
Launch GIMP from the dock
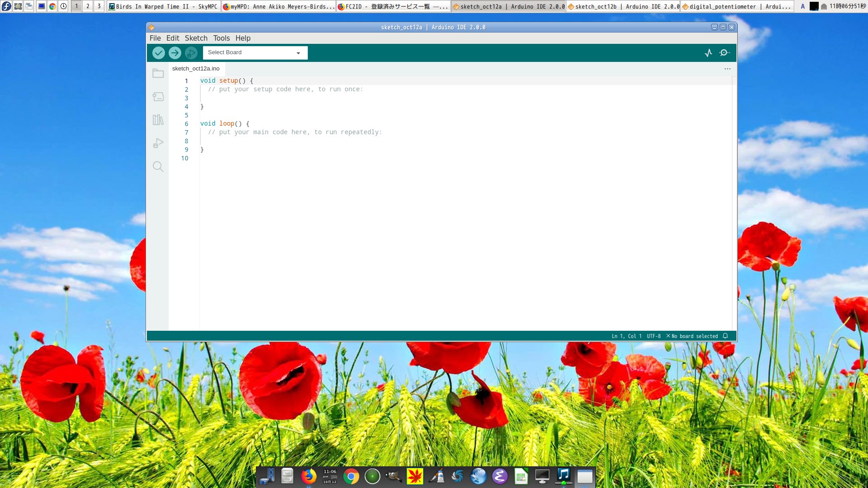coord(392,476)
